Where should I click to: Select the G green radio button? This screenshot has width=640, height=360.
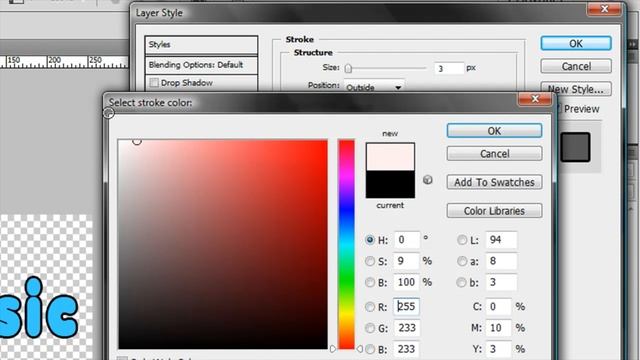370,328
